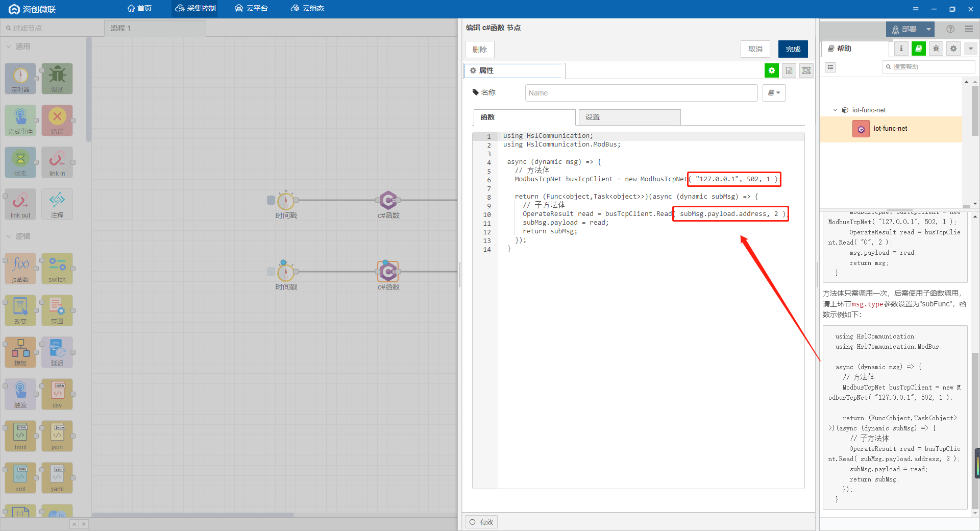Click the 删除 delete button
Viewport: 980px width, 531px height.
coord(480,50)
